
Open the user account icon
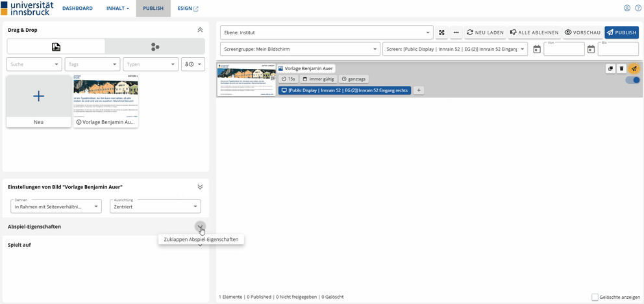[627, 8]
